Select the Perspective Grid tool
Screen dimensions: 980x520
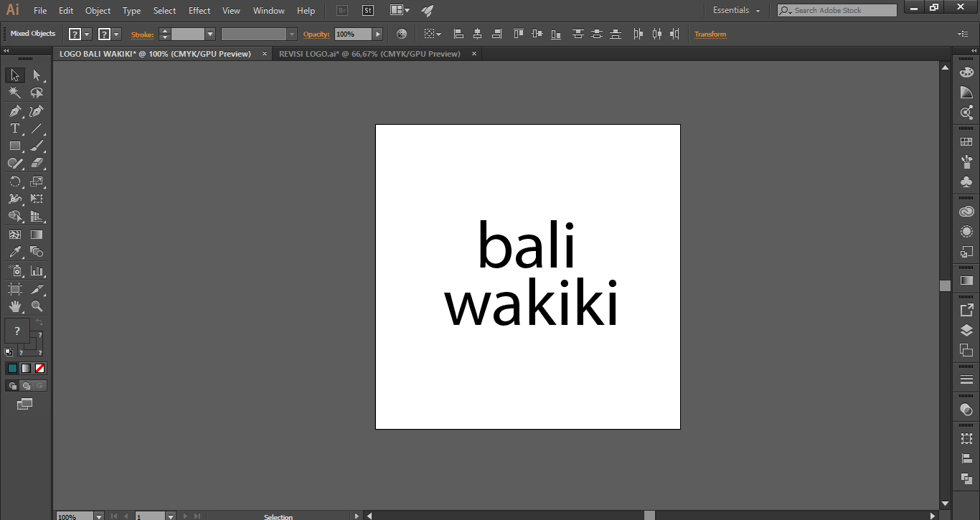pyautogui.click(x=37, y=217)
